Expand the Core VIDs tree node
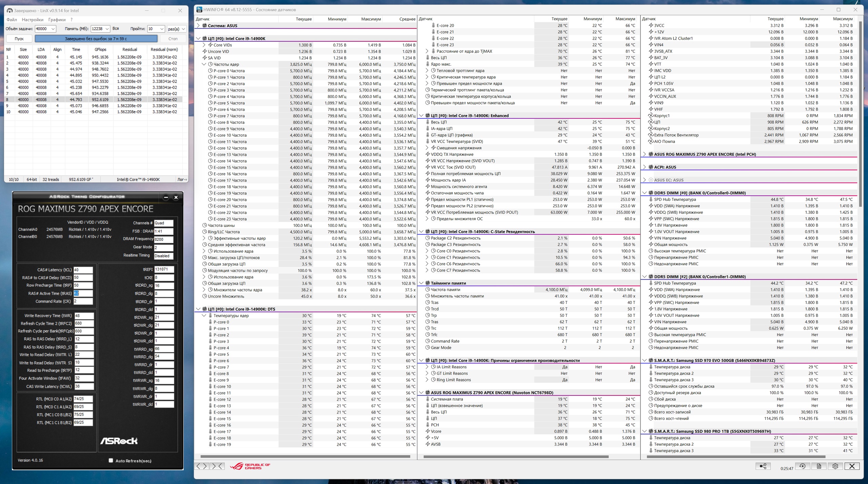The image size is (868, 484). click(204, 45)
